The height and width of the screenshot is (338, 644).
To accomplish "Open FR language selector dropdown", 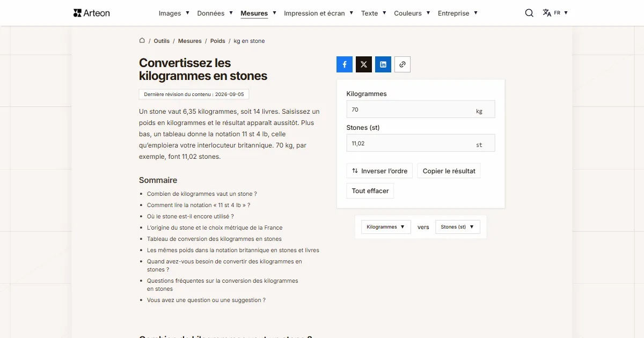I will 561,13.
